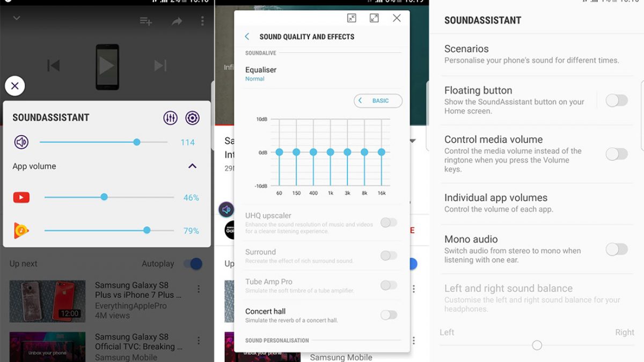Toggle the Tube Amp Pro switch
This screenshot has height=362, width=644.
click(389, 285)
